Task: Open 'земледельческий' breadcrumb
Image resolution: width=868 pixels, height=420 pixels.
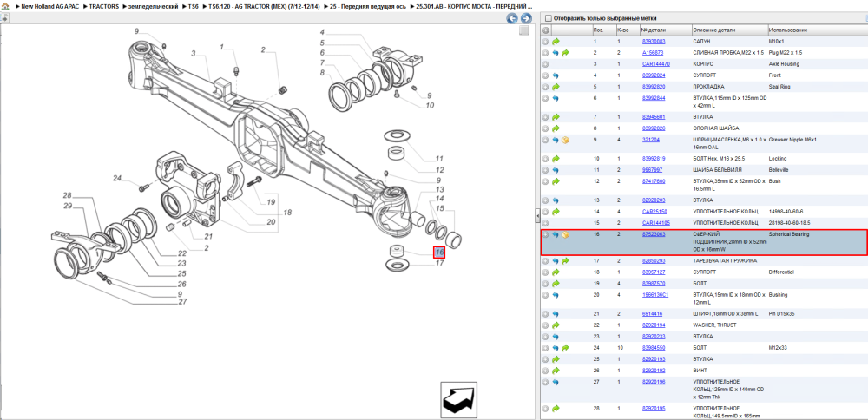Action: click(x=153, y=5)
